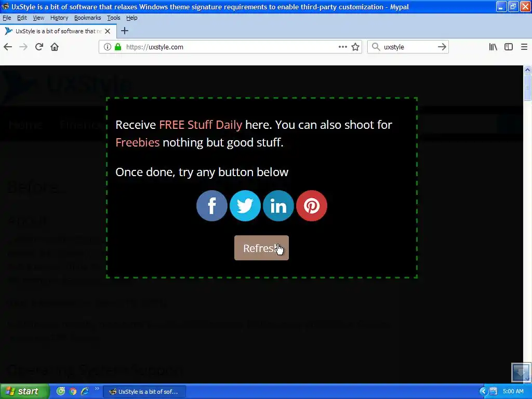Screen dimensions: 532x399
Task: Close the UxStyle tab
Action: click(108, 31)
